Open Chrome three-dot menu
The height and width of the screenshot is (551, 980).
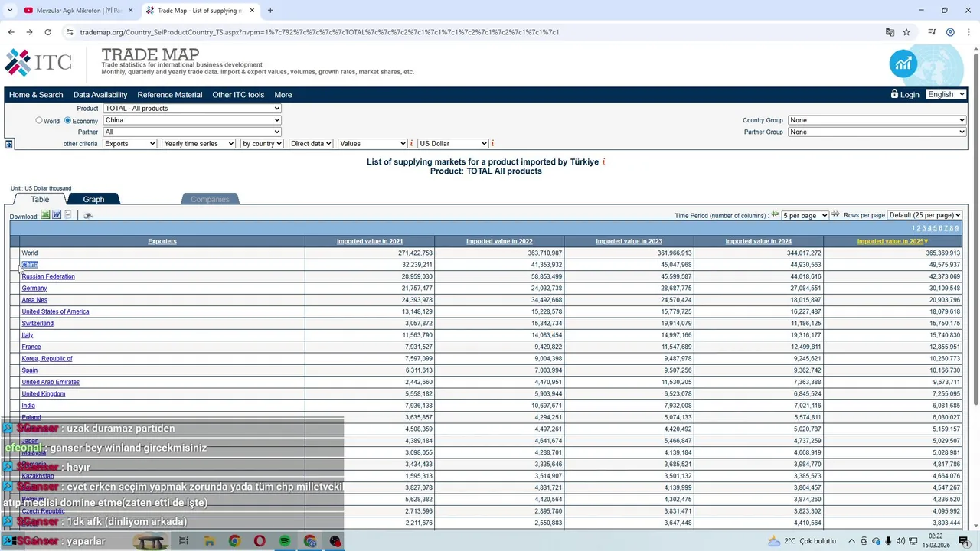(969, 32)
